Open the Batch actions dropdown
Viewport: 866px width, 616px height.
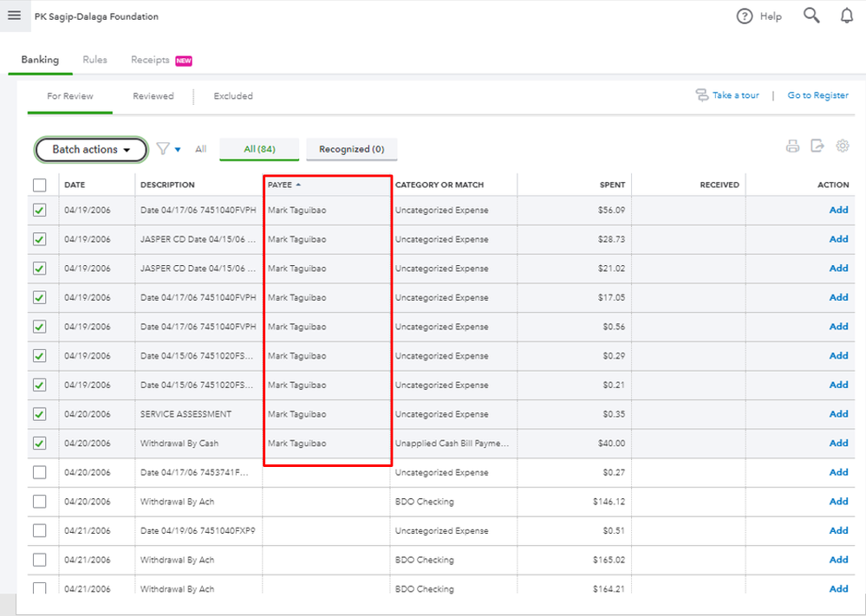click(x=90, y=150)
